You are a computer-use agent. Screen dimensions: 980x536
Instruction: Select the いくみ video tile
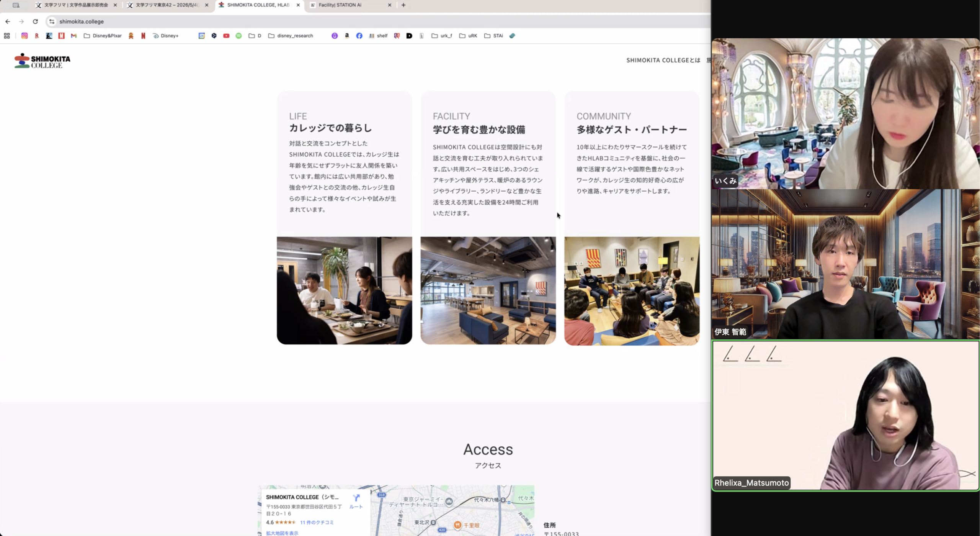(x=845, y=113)
